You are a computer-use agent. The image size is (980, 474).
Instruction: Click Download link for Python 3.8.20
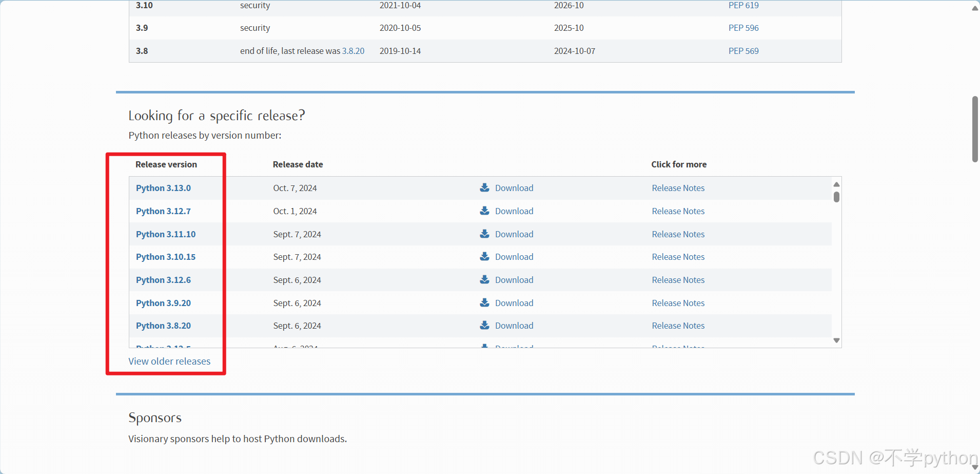pyautogui.click(x=514, y=326)
